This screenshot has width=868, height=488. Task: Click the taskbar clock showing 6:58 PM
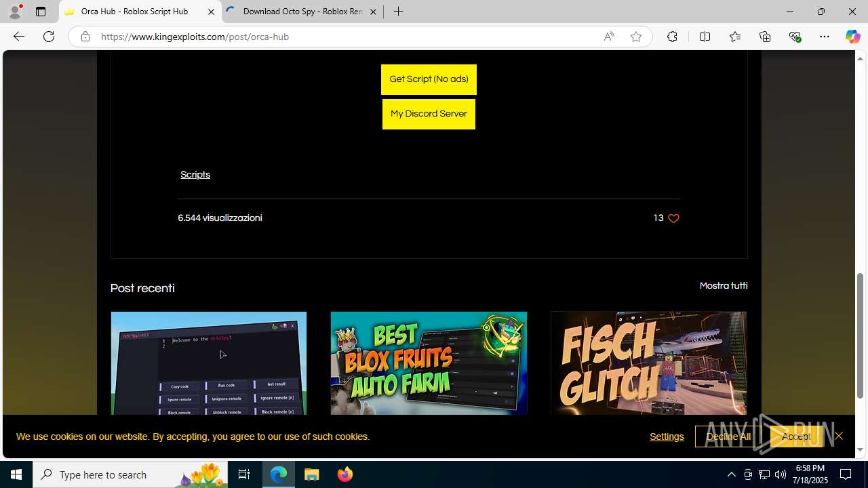pyautogui.click(x=810, y=474)
